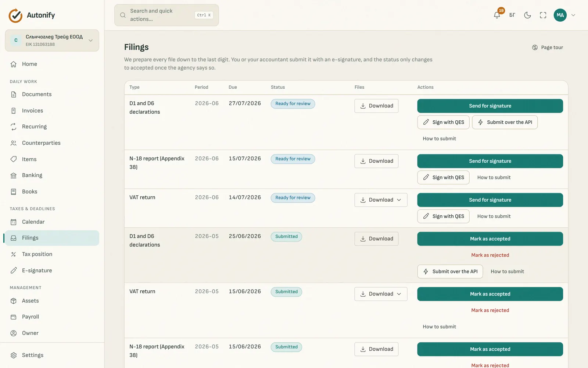Download the 2026-06 D1 and D6 declarations file
588x368 pixels.
(x=376, y=106)
